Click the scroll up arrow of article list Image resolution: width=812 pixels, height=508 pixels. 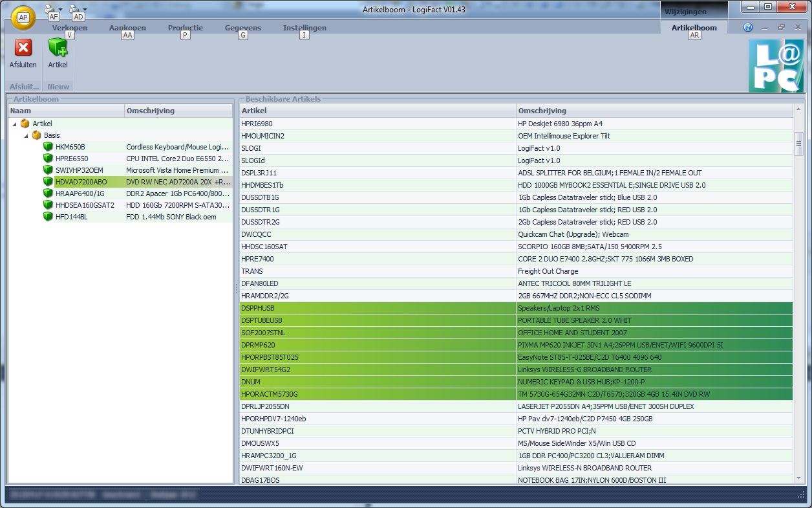798,109
